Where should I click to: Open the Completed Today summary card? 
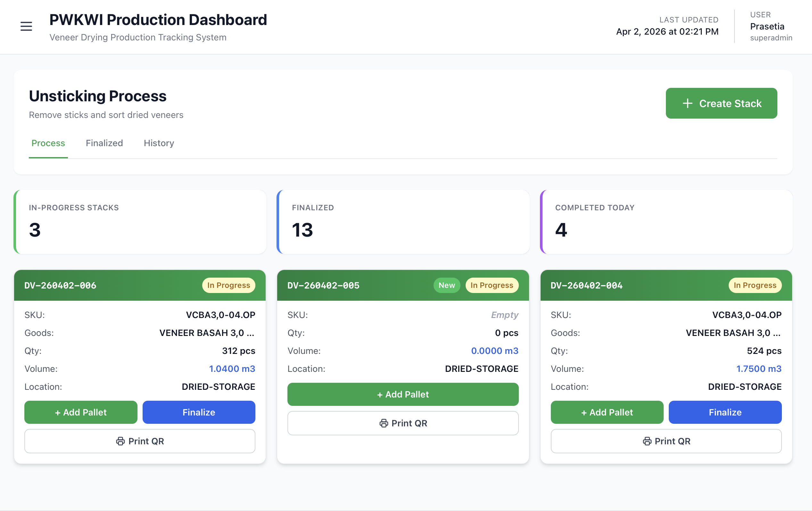[666, 222]
